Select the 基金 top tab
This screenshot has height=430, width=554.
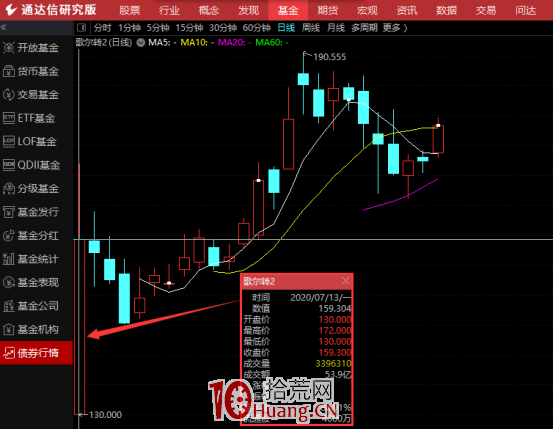pos(288,10)
